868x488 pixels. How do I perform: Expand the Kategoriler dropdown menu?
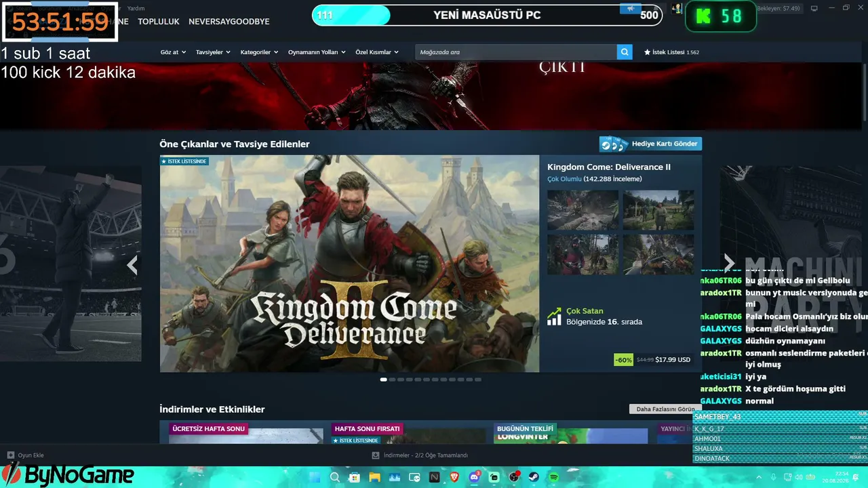coord(260,52)
